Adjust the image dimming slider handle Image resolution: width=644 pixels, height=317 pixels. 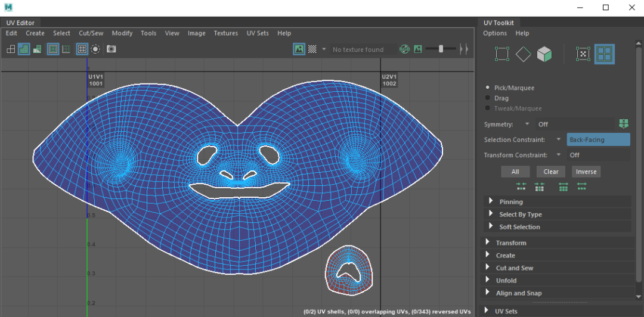[x=441, y=49]
